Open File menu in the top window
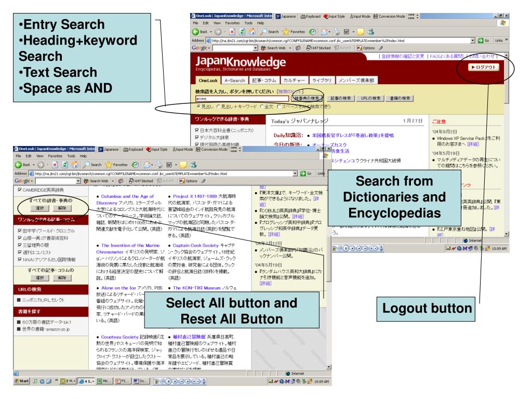The height and width of the screenshot is (399, 532). pos(196,23)
